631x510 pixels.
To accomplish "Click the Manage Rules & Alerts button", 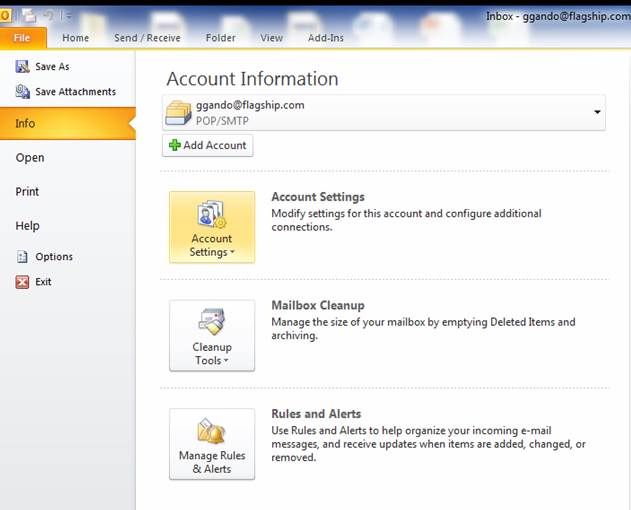I will [212, 444].
